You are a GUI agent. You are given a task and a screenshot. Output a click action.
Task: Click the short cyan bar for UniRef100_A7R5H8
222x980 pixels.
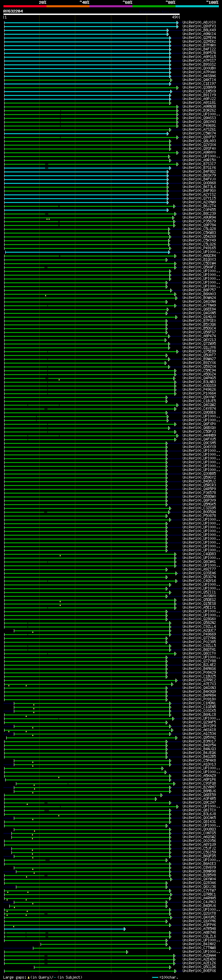point(65,929)
